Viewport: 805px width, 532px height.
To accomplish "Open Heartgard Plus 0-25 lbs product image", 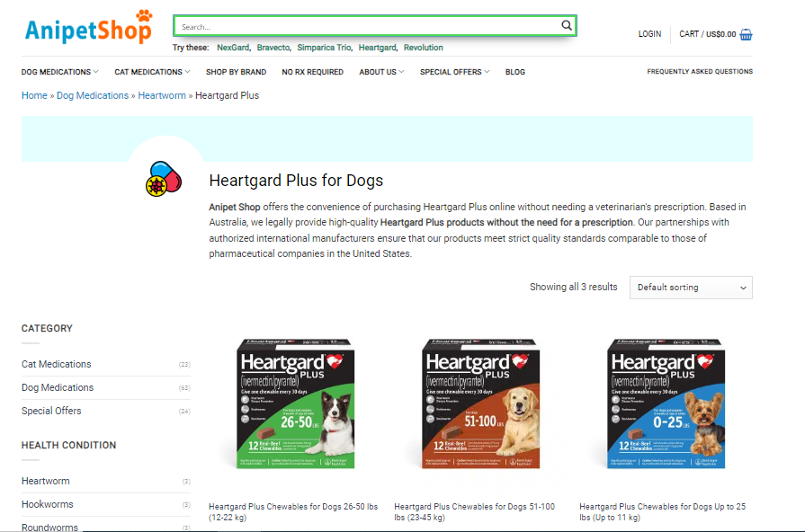I will (666, 403).
